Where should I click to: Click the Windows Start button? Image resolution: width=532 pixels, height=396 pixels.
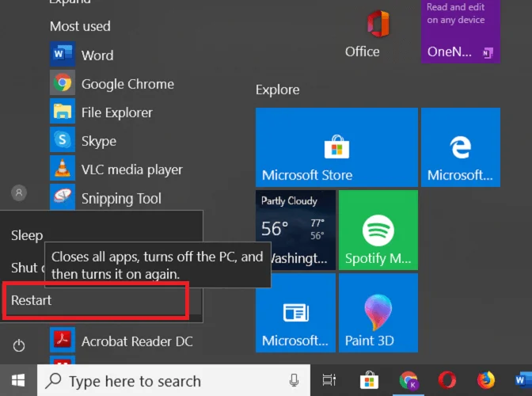click(x=18, y=380)
